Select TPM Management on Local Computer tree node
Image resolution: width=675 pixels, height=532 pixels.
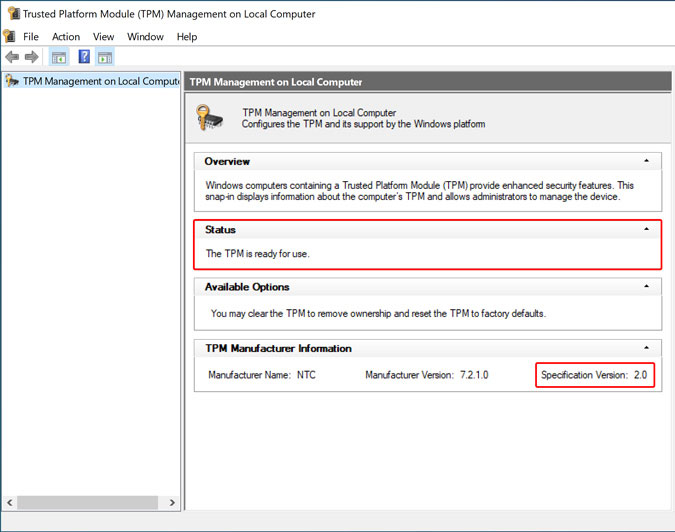[92, 80]
